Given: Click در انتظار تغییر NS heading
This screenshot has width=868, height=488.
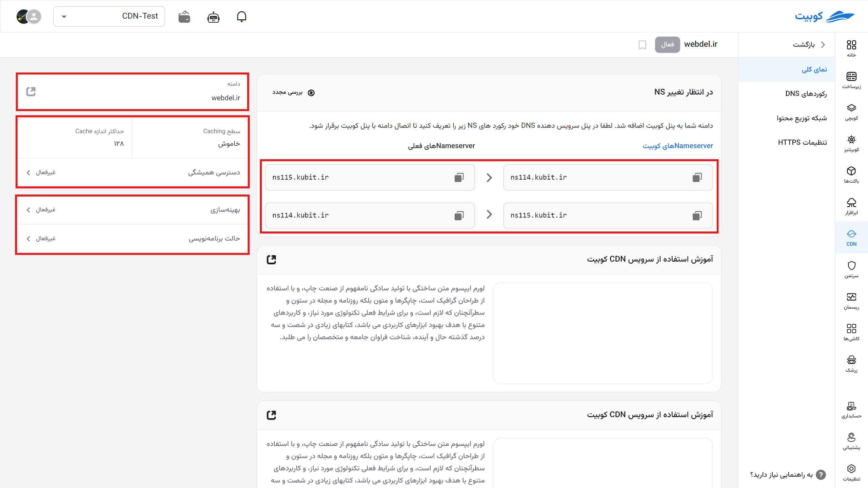Looking at the screenshot, I should point(684,92).
